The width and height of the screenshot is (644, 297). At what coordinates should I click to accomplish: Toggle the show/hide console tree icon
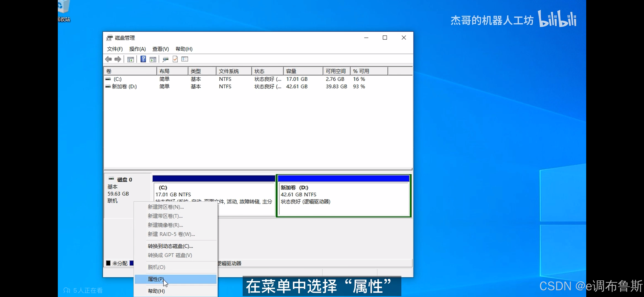(131, 59)
